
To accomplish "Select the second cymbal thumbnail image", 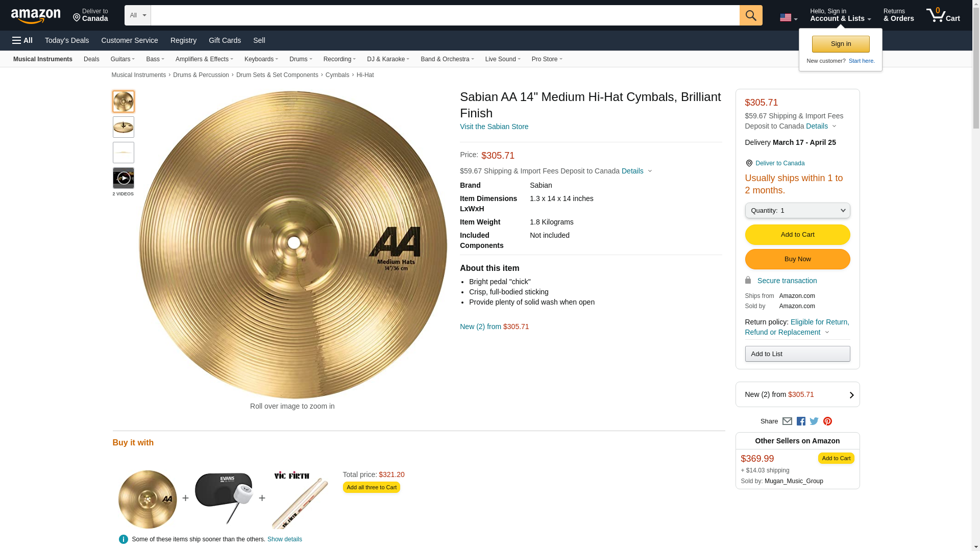I will 123,127.
